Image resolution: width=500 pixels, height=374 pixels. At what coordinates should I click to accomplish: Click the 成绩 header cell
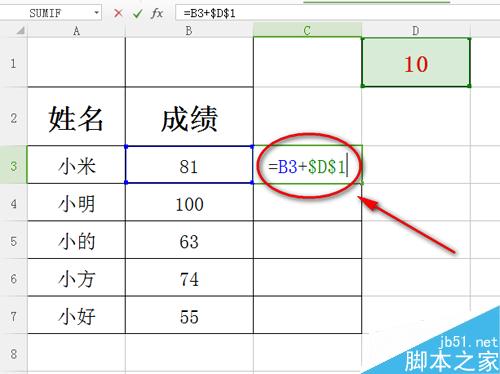(x=189, y=117)
